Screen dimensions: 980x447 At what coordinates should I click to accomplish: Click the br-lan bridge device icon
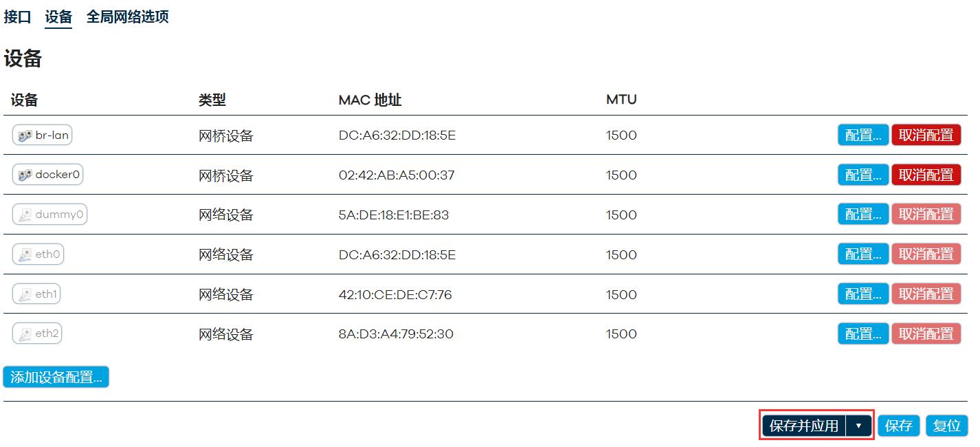point(25,136)
